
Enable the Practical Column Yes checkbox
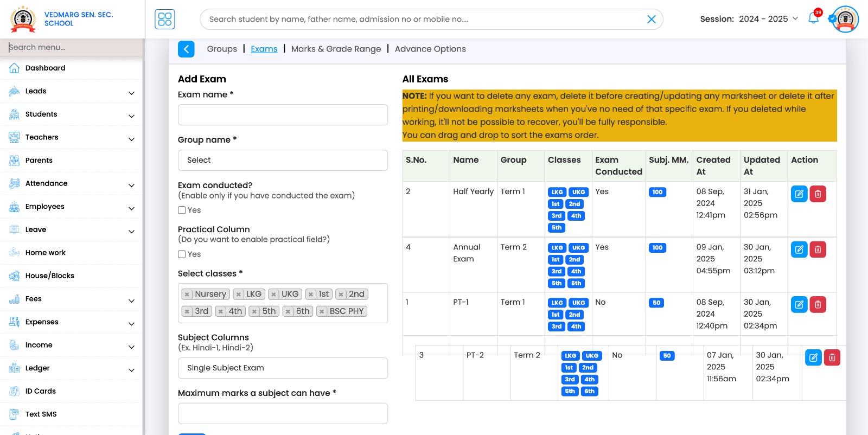(x=182, y=254)
